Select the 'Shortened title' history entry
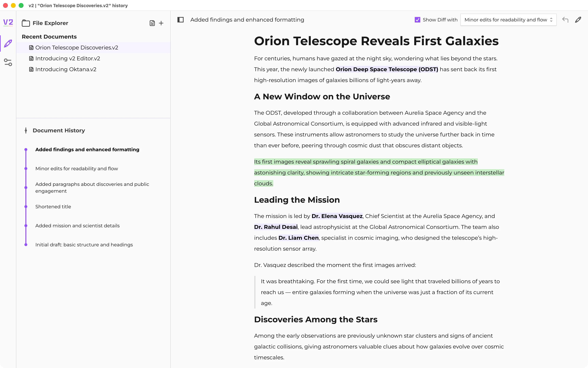Screen dimensions: 588x368 [x=53, y=207]
